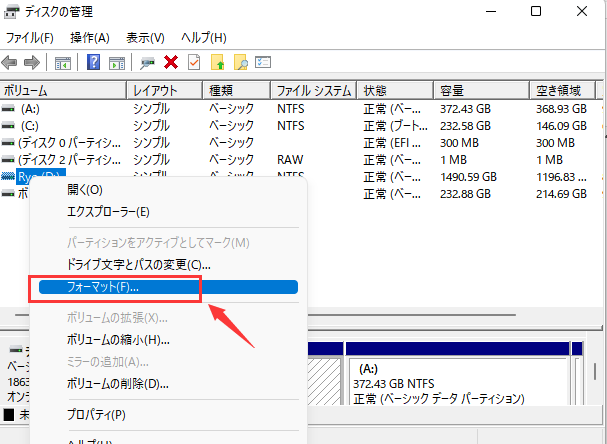The image size is (607, 444).
Task: Click the greyed ミラーの追加(A)... entry
Action: click(x=108, y=362)
